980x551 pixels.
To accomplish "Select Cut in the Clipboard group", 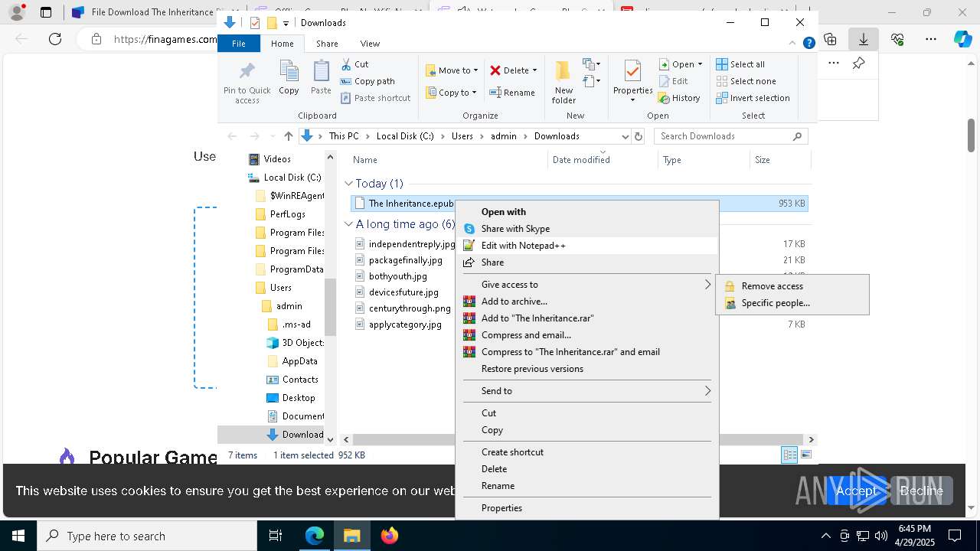I will (354, 64).
